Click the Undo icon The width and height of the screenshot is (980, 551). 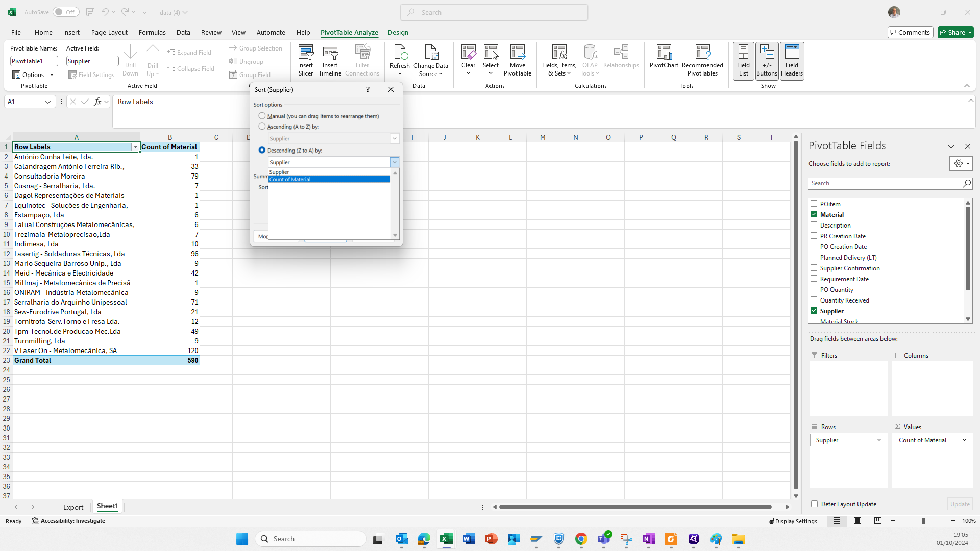pos(105,12)
